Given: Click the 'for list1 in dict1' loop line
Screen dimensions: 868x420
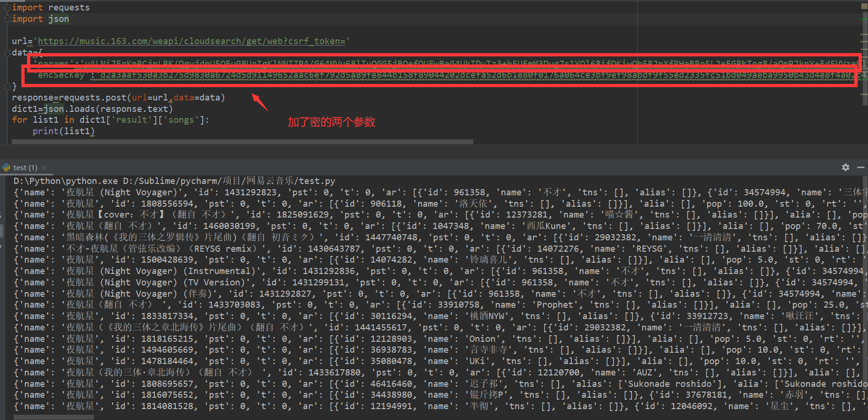Looking at the screenshot, I should point(110,120).
